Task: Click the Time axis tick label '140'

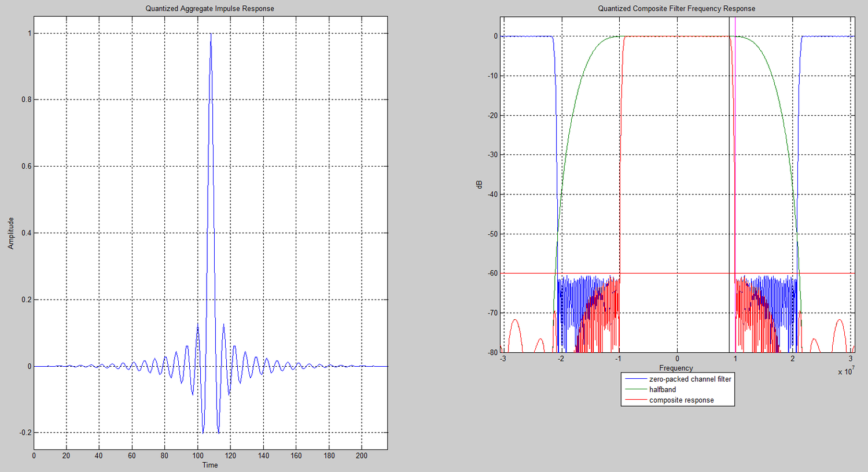Action: point(263,456)
